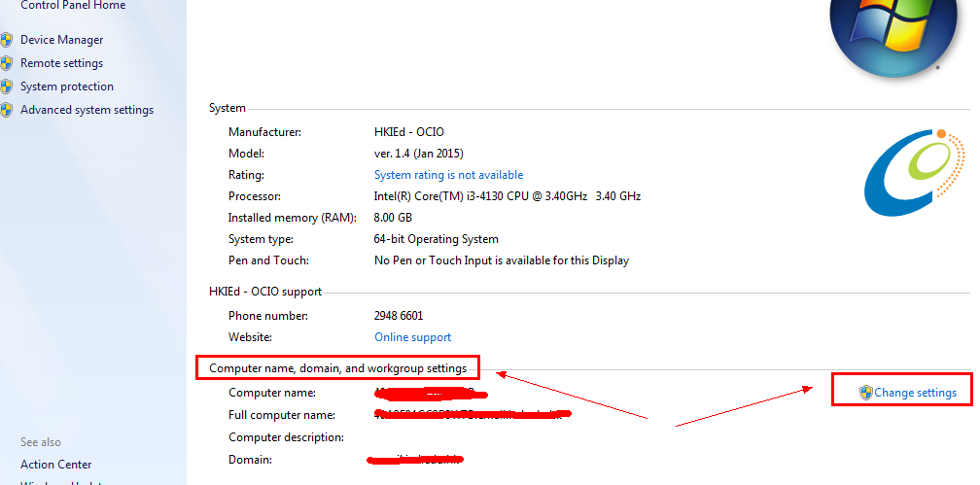The width and height of the screenshot is (980, 485).
Task: Open Action Center under See also
Action: coord(56,465)
